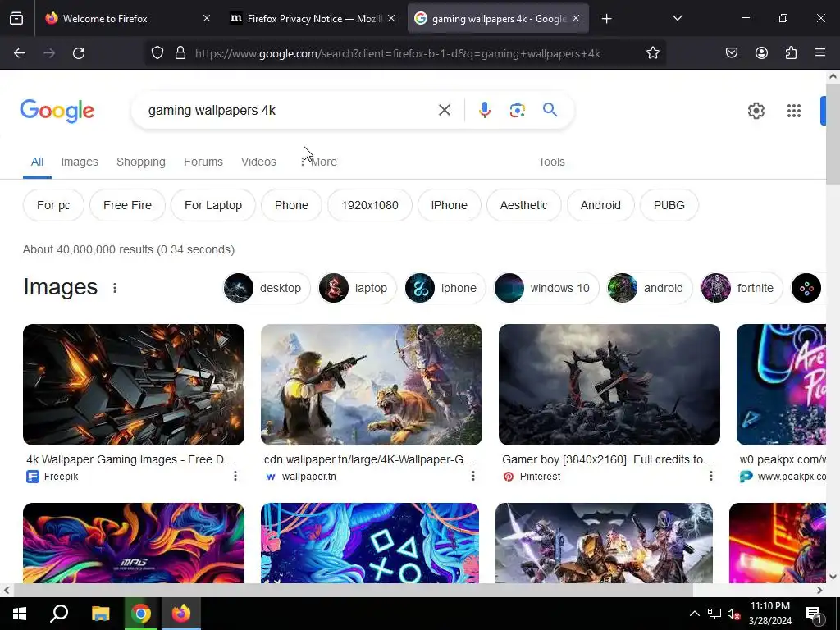Switch to Firefox Privacy Notice tab

click(x=314, y=19)
